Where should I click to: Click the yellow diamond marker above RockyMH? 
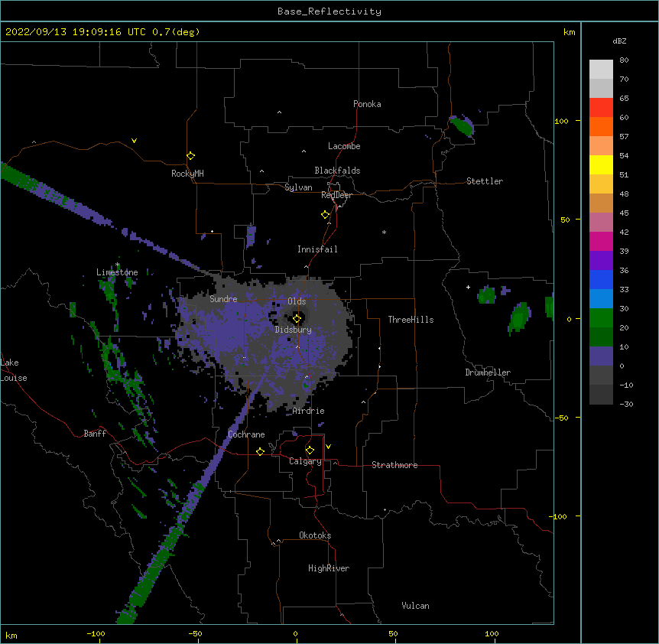click(x=190, y=156)
